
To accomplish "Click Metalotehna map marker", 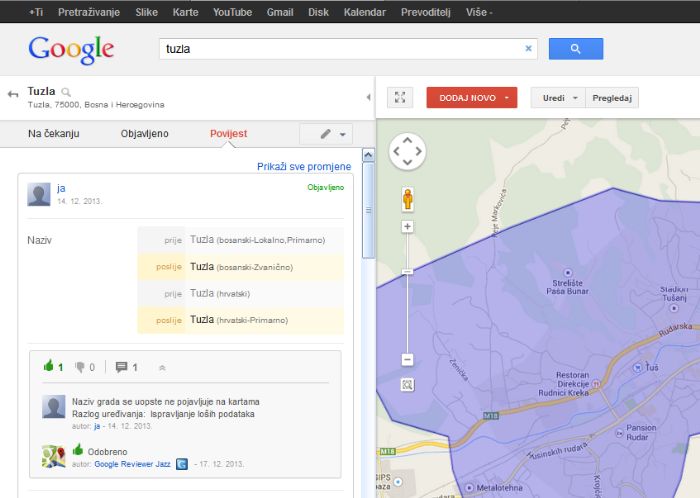I will 469,487.
